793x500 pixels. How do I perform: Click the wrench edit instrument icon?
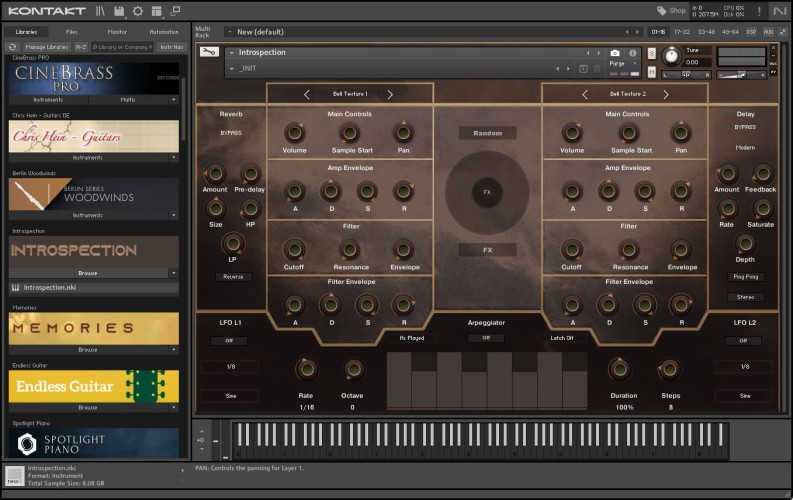[209, 52]
